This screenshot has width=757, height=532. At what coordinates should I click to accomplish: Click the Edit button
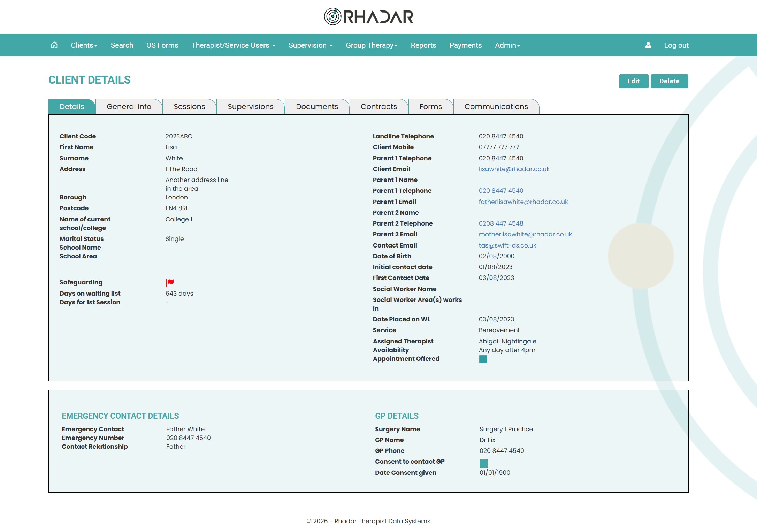point(634,81)
